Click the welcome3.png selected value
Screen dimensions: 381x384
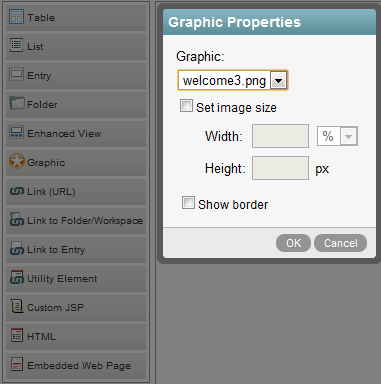tap(224, 81)
